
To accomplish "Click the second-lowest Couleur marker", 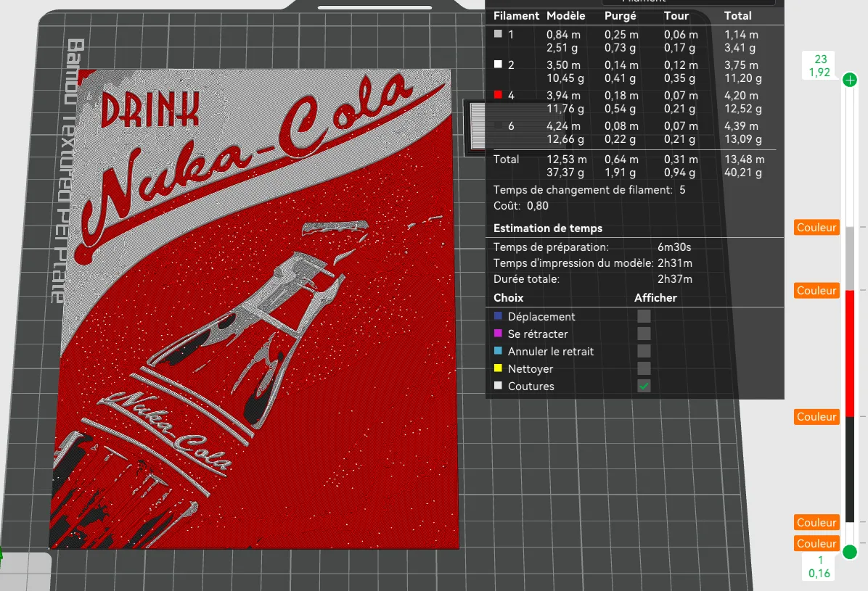I will point(816,522).
